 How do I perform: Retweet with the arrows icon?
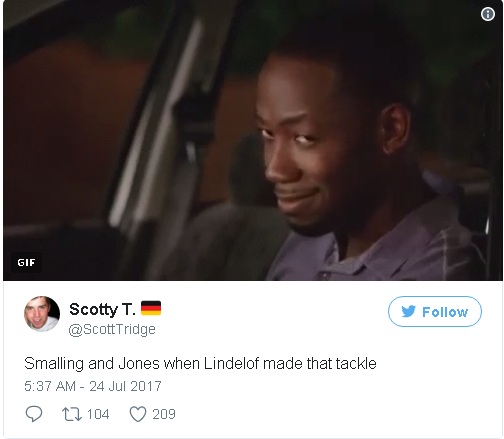[72, 414]
